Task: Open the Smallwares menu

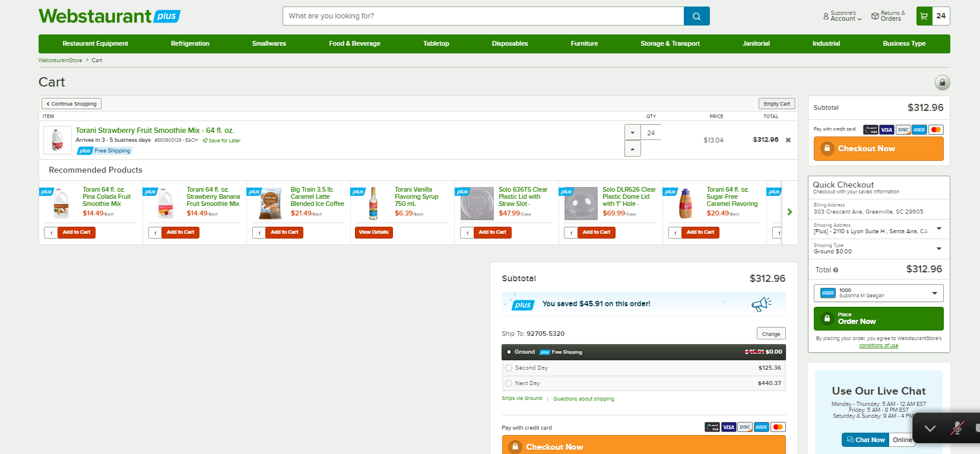Action: coord(269,44)
